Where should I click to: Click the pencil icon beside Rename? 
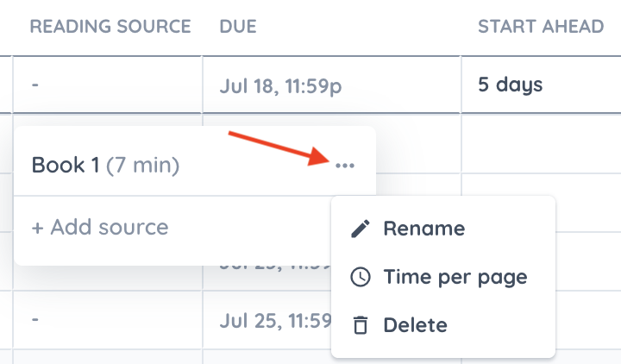(x=361, y=229)
